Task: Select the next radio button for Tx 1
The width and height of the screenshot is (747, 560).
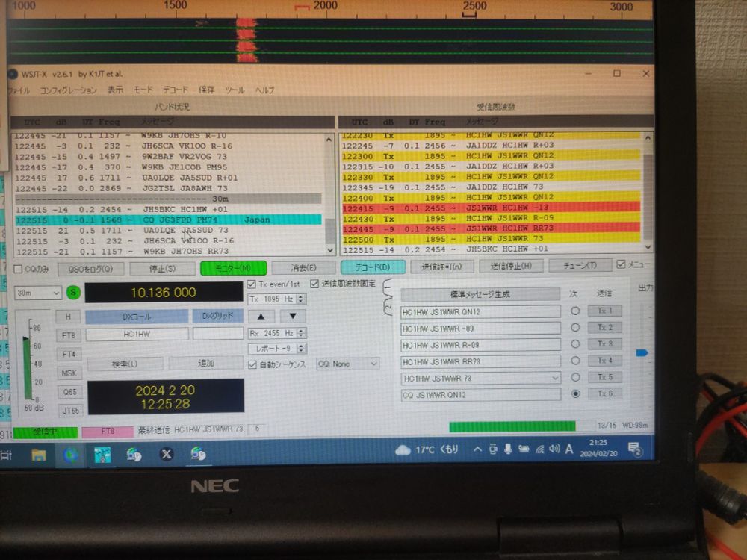Action: point(575,311)
